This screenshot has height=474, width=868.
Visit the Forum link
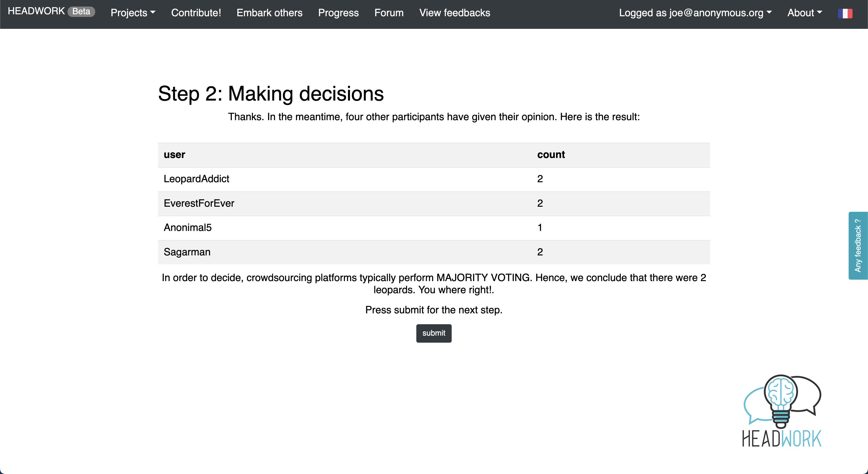[x=389, y=13]
